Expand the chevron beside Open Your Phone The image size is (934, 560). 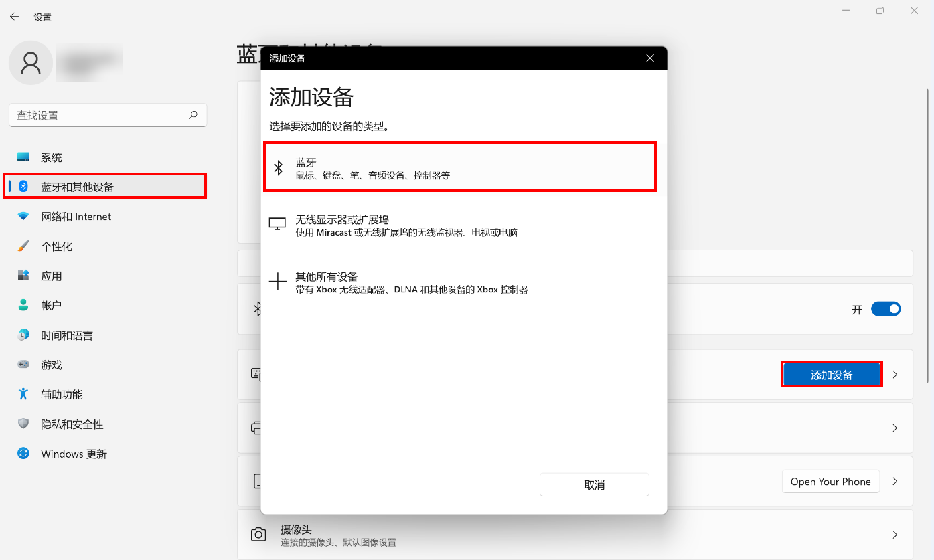click(895, 482)
